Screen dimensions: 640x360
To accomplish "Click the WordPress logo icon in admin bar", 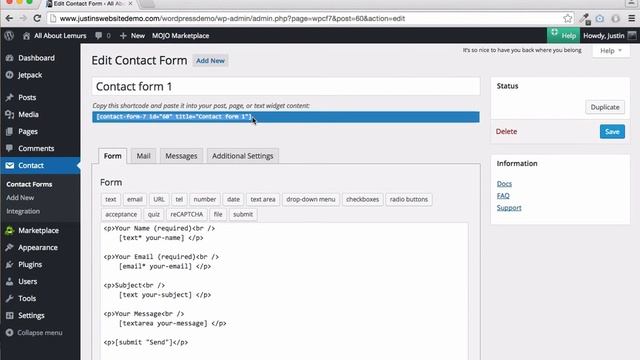I will coord(9,36).
